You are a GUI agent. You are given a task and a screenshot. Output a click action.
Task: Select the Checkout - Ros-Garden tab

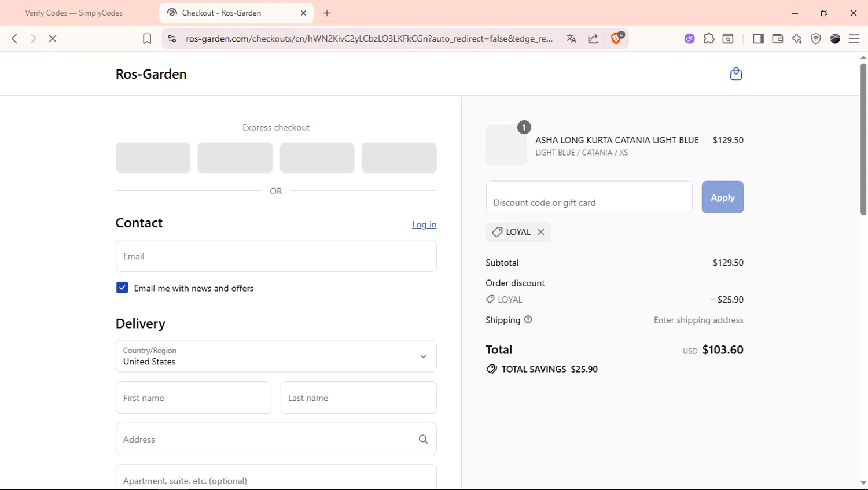coord(236,13)
